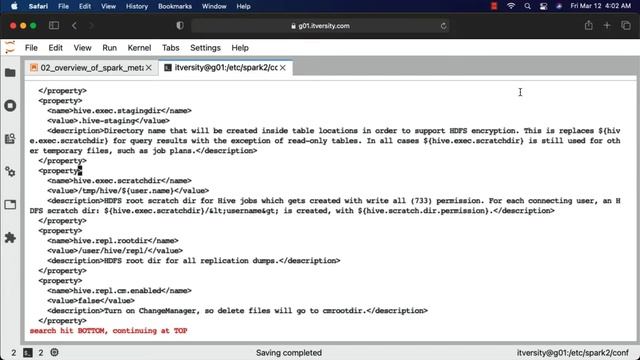Open the JupyterLab Settings menu
Image resolution: width=640 pixels, height=360 pixels.
205,48
